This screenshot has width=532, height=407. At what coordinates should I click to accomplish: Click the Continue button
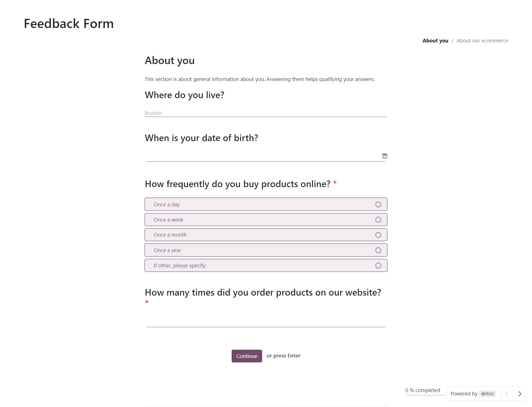(247, 356)
